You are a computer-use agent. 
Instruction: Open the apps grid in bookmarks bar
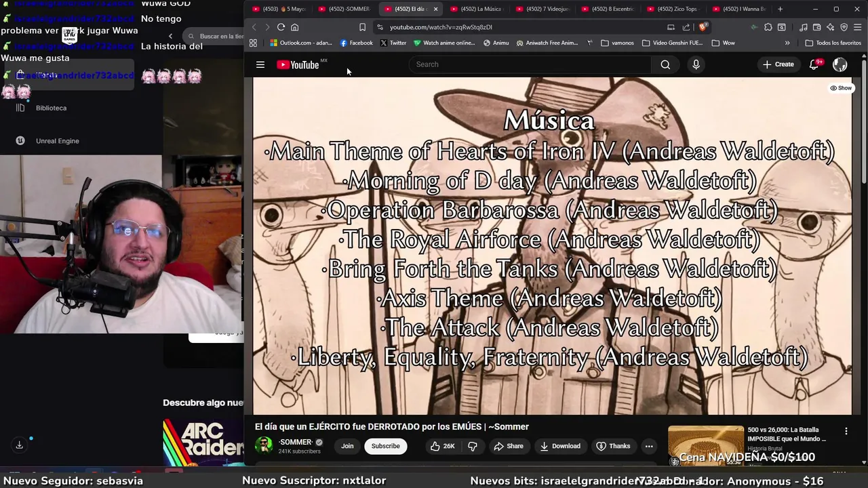[x=253, y=43]
